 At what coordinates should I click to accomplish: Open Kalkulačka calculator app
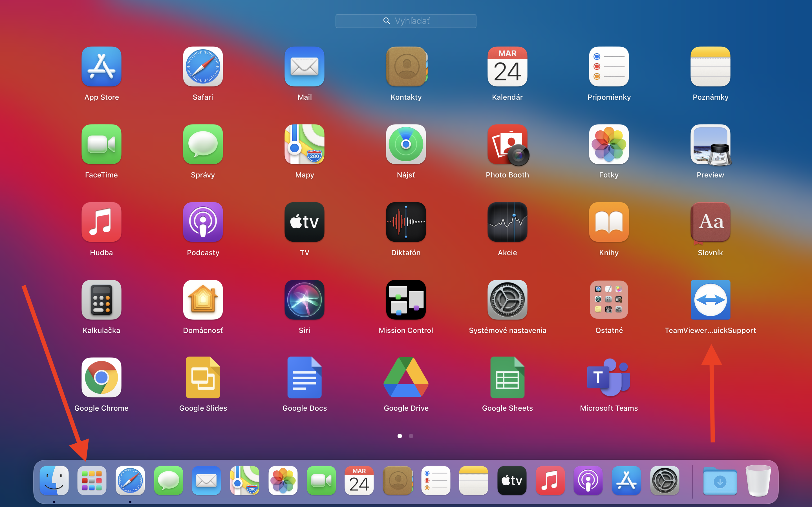(101, 300)
